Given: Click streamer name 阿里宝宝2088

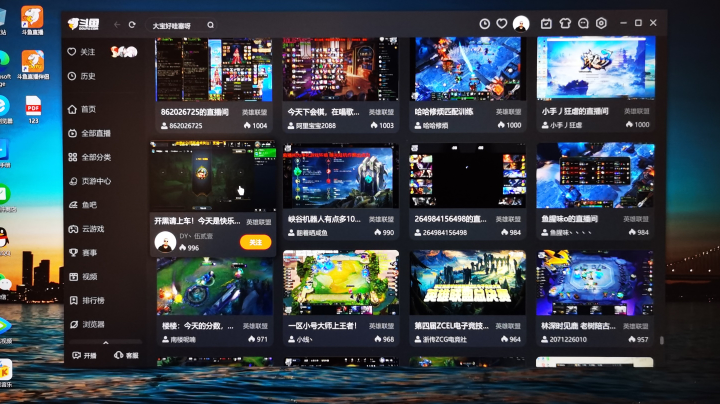Looking at the screenshot, I should point(316,125).
